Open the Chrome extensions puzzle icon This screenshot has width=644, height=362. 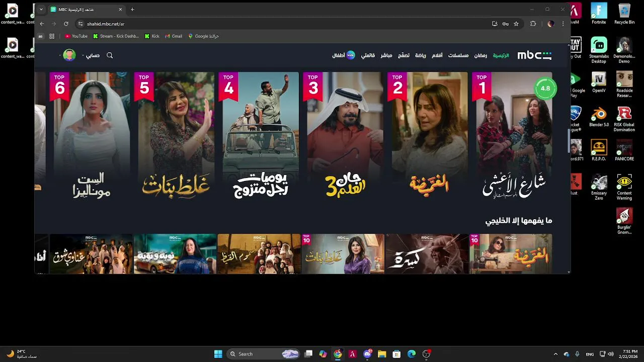(533, 24)
